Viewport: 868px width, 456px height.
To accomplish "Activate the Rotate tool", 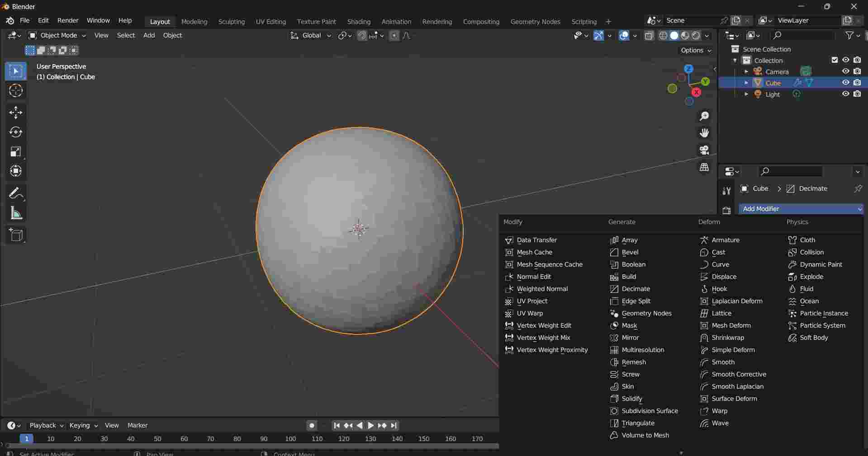I will (x=16, y=132).
